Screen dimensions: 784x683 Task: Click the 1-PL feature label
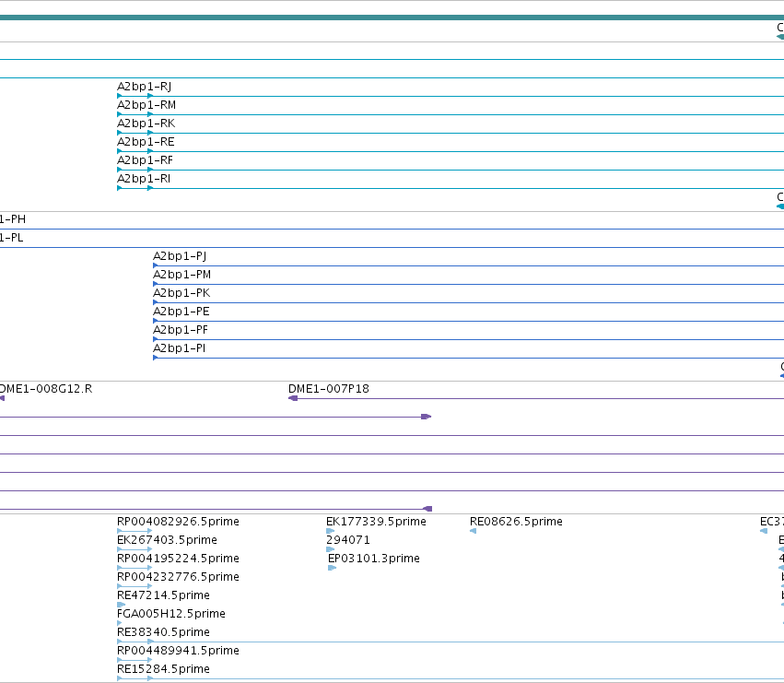click(11, 238)
